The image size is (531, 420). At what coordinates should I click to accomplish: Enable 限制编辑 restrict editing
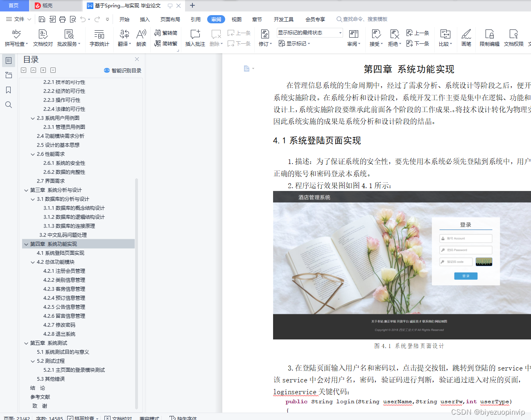(x=489, y=38)
